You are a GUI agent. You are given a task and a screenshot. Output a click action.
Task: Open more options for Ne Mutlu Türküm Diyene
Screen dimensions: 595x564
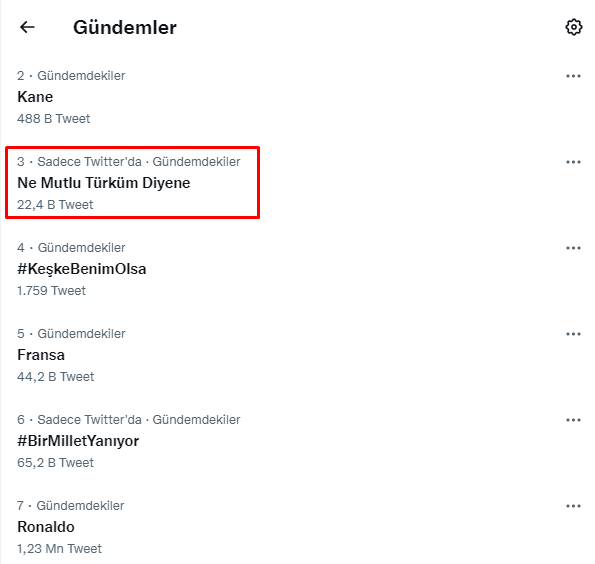tap(573, 162)
